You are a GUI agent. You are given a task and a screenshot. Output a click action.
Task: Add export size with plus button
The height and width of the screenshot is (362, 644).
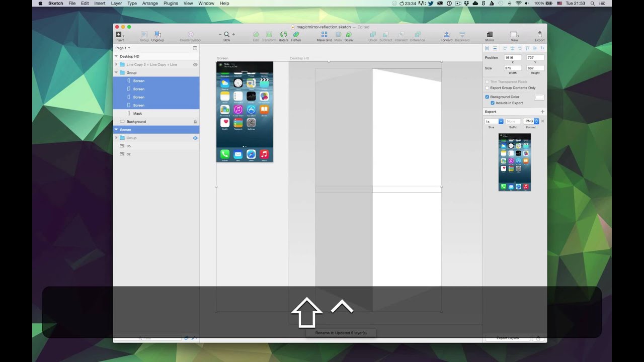pos(542,112)
